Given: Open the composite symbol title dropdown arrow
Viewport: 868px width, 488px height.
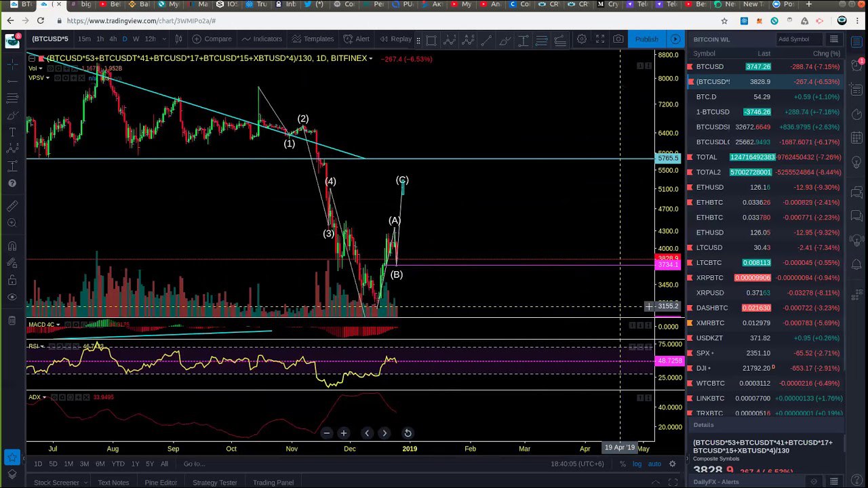Looking at the screenshot, I should [x=371, y=59].
